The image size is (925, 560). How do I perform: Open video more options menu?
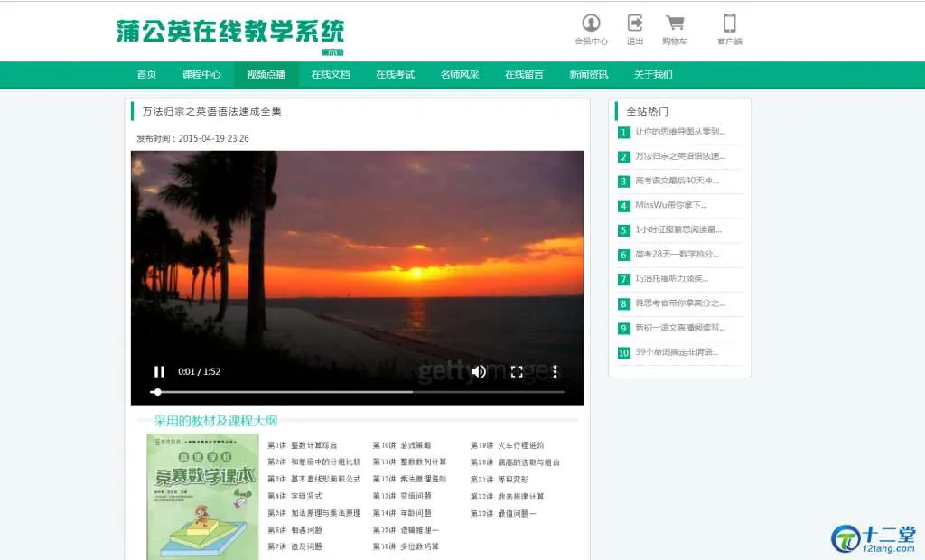pyautogui.click(x=555, y=371)
